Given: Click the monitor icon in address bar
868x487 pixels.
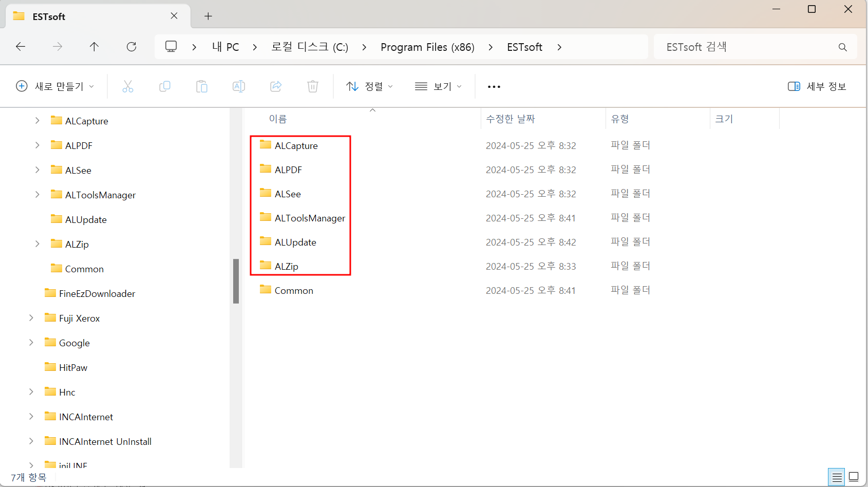Looking at the screenshot, I should (x=171, y=47).
